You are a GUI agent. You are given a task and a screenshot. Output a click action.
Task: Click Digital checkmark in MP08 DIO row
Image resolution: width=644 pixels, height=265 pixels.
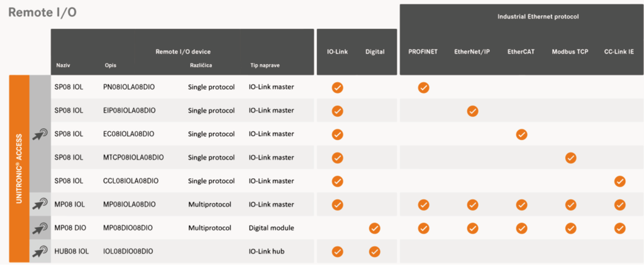click(375, 228)
